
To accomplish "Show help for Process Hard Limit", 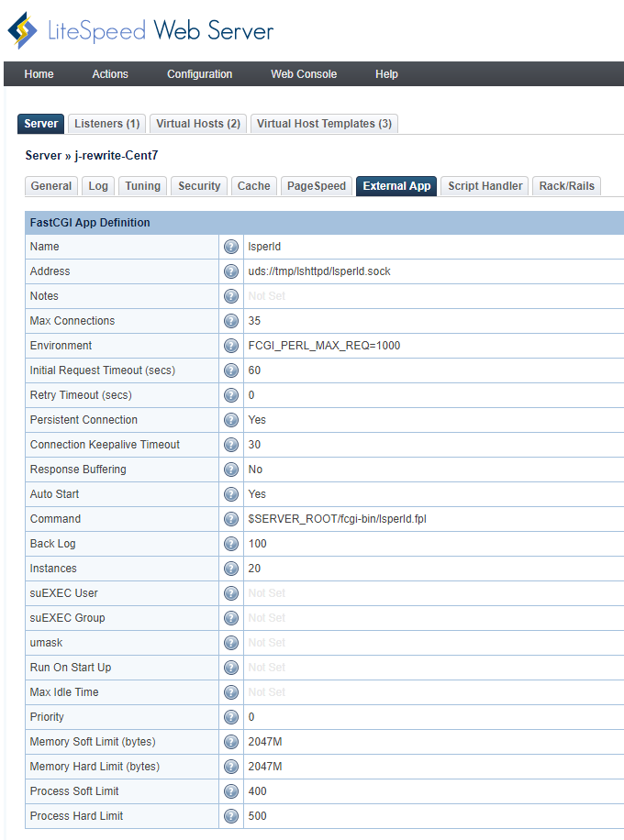I will pos(231,816).
